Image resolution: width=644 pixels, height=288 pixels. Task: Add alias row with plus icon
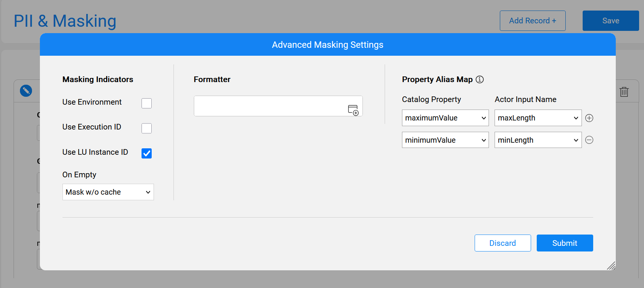[x=589, y=118]
